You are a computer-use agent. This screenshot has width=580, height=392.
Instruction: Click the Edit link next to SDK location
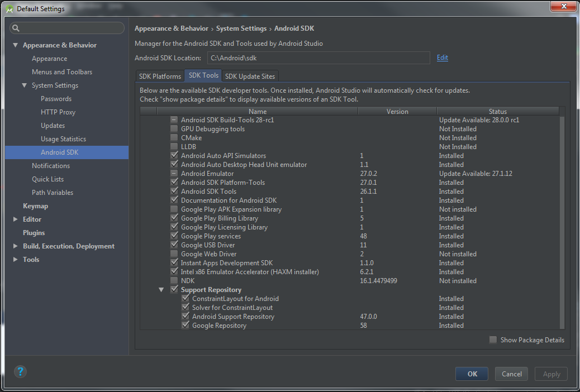click(442, 58)
